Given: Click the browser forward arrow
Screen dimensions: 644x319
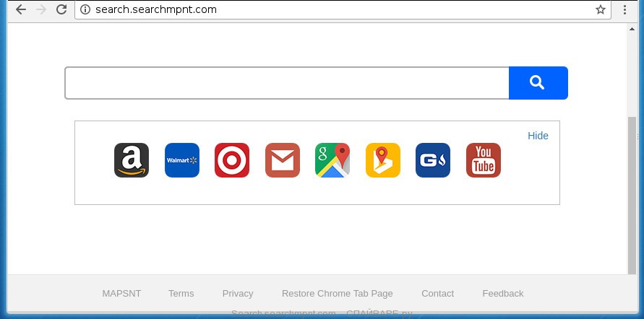Looking at the screenshot, I should click(41, 9).
